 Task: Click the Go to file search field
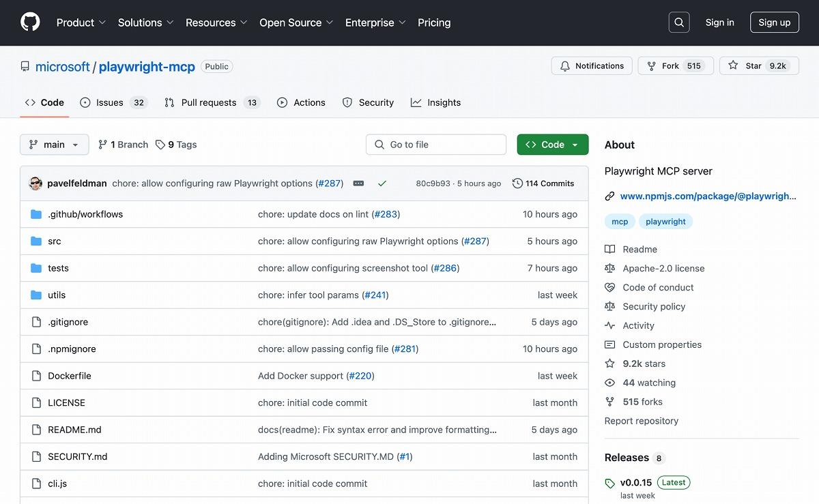pos(436,145)
